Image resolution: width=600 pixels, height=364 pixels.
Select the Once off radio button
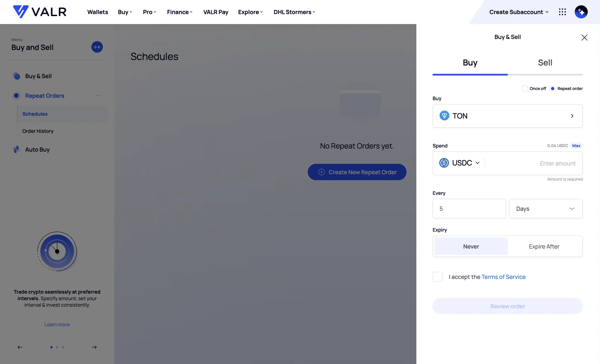coord(525,88)
